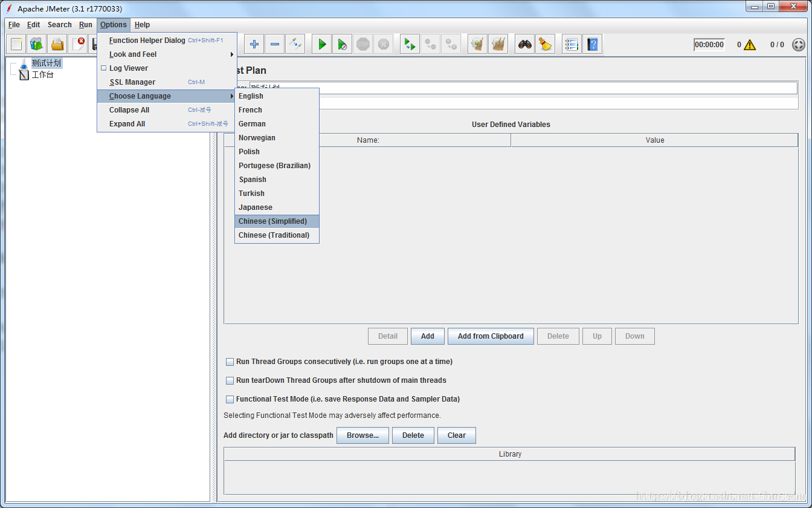
Task: Click the Clear All results icon
Action: coord(498,44)
